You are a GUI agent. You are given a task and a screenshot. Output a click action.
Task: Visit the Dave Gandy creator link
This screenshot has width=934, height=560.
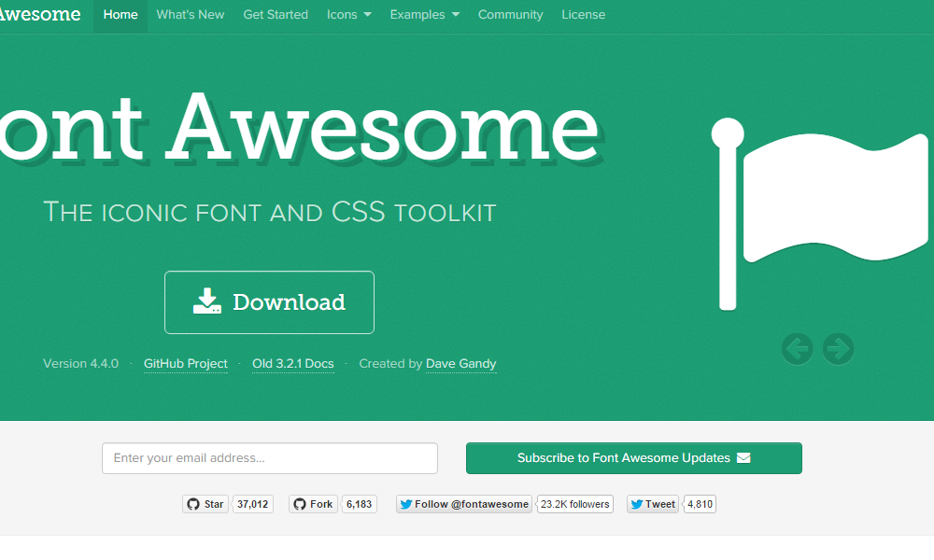click(460, 364)
